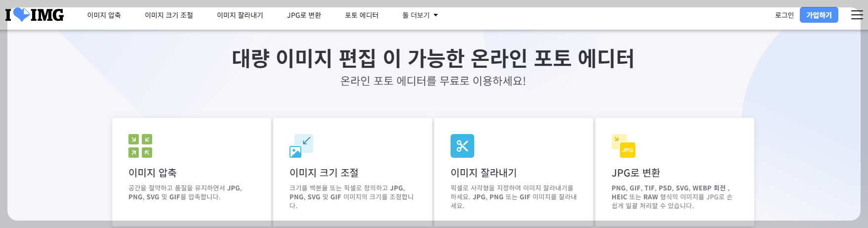
Task: Click the text '공간을 절약하고 품질을 유지하면서 JPG'
Action: pos(185,188)
